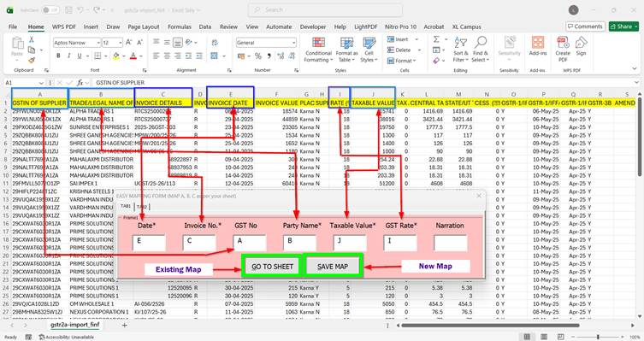Click the Orientation text-angle icon
The height and width of the screenshot is (341, 644).
coord(188,42)
